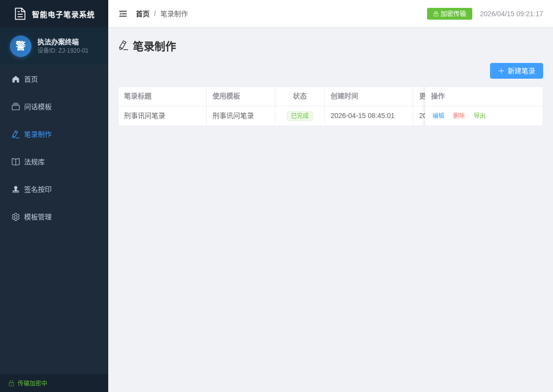Click the green 加密传输 button
Screen dimensions: 553x392
pos(449,14)
